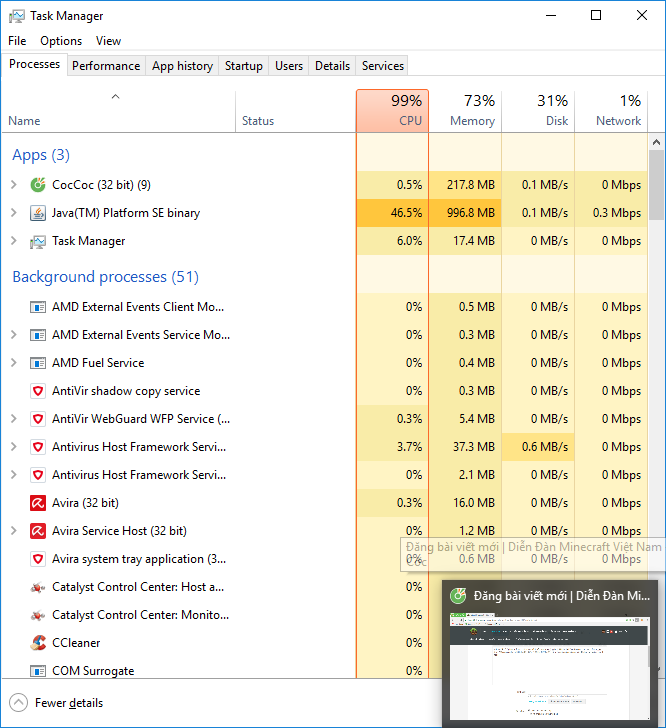The width and height of the screenshot is (666, 728).
Task: Select the Java Platform SE binary icon
Action: [x=38, y=213]
